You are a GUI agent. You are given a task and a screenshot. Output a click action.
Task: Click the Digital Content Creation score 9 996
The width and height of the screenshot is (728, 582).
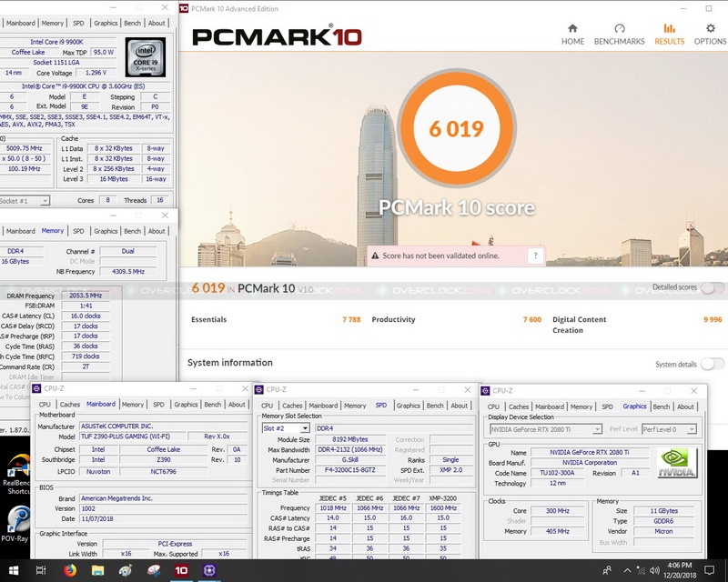click(x=713, y=319)
